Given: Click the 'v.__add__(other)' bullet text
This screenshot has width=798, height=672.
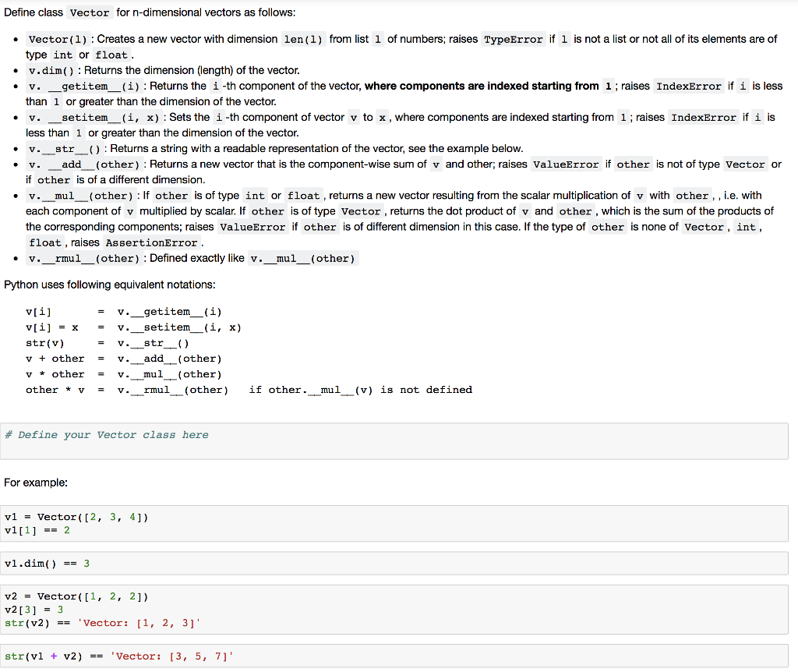Looking at the screenshot, I should [84, 164].
